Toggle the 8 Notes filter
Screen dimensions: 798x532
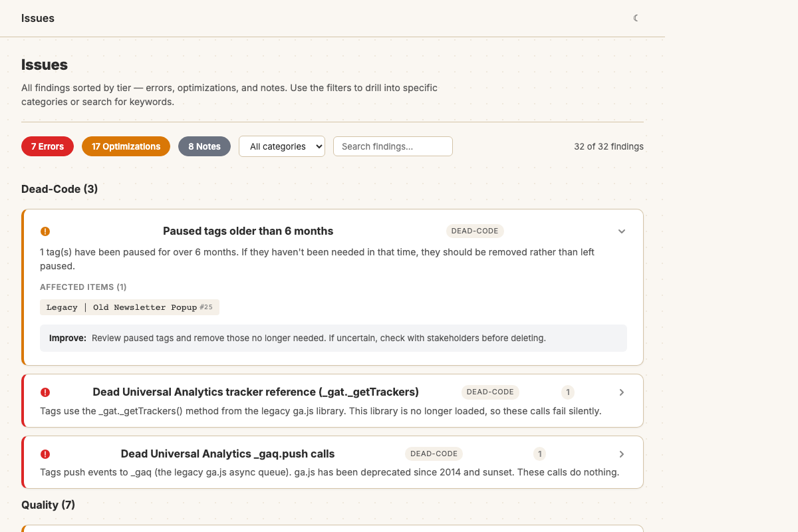(204, 146)
